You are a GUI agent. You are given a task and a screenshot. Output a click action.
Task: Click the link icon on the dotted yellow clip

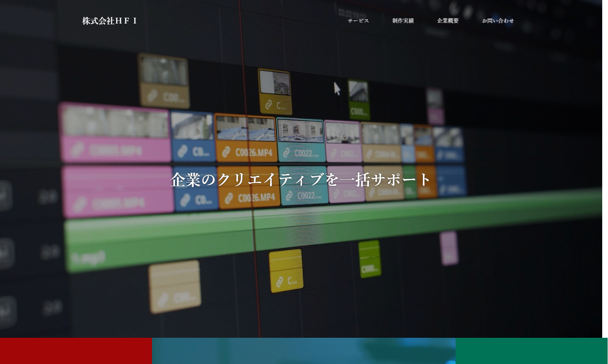(x=269, y=104)
